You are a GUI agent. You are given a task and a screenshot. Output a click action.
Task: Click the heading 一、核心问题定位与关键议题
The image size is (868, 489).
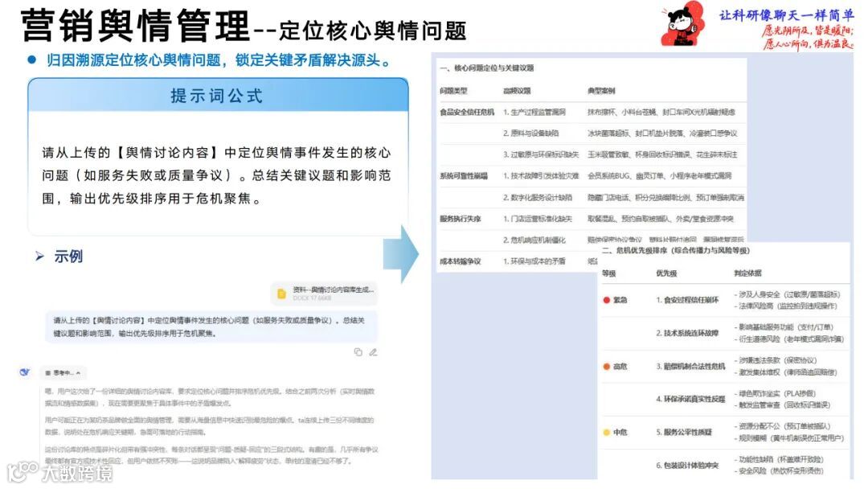click(486, 68)
